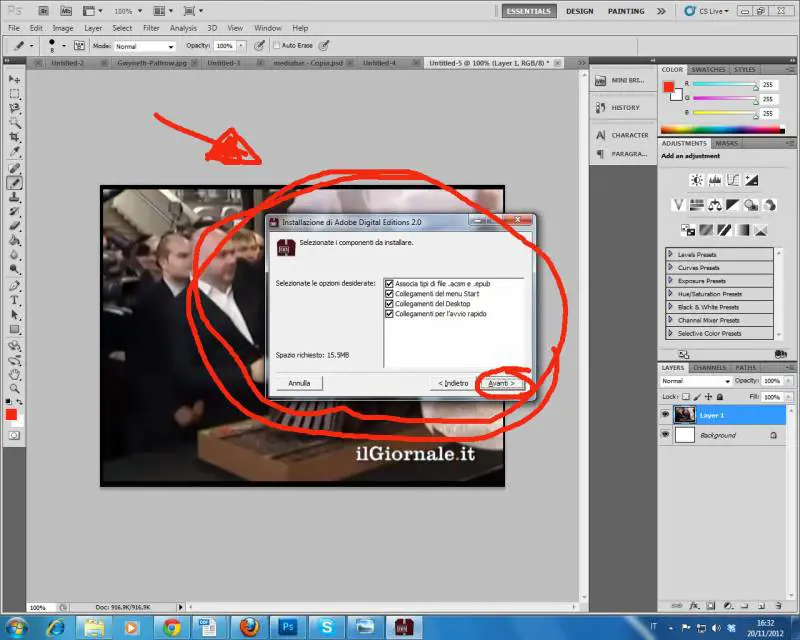Add a Threshold adjustment
This screenshot has width=800, height=640.
click(x=724, y=230)
